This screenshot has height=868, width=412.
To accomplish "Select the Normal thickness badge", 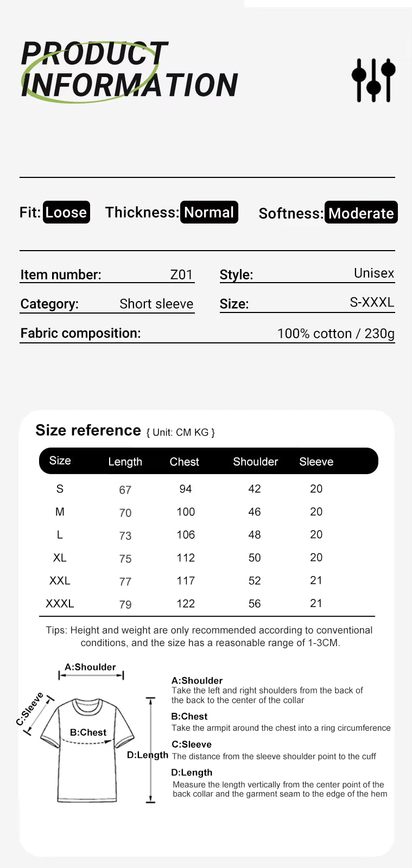I will [209, 212].
